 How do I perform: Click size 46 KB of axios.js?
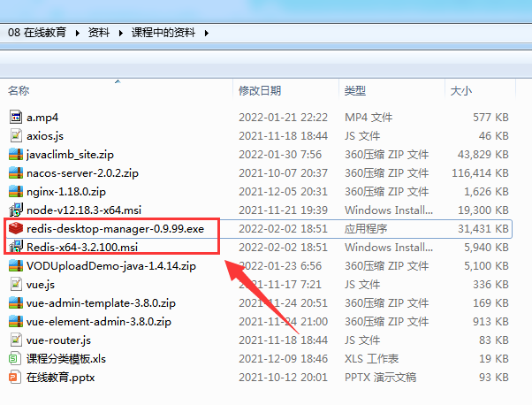(x=494, y=136)
